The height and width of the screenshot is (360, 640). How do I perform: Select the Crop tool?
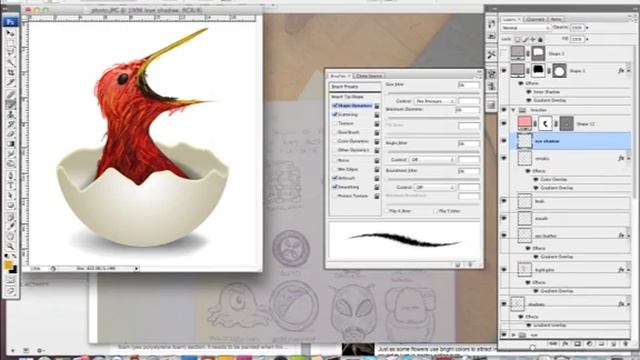pos(11,73)
